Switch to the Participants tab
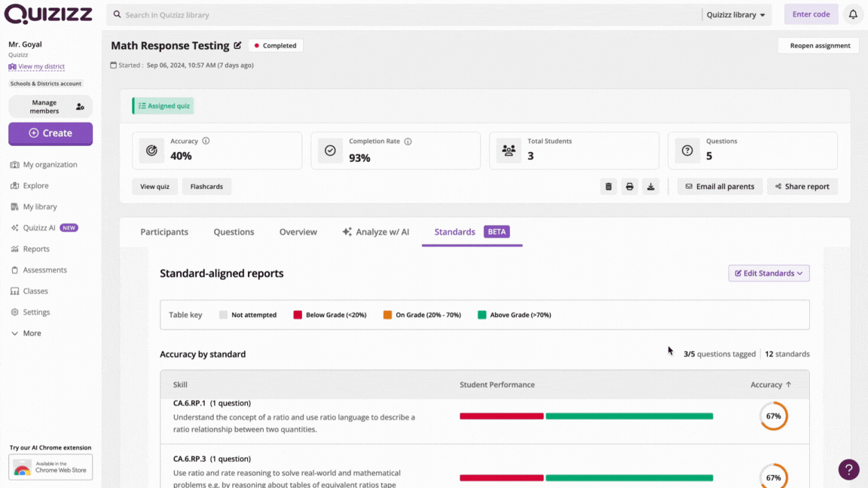 (x=164, y=232)
